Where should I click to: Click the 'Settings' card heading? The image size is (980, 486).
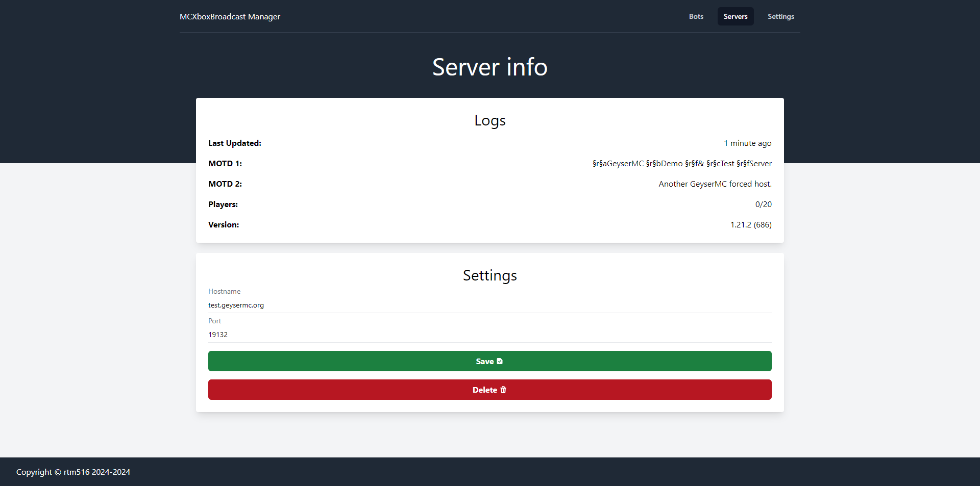(x=490, y=275)
